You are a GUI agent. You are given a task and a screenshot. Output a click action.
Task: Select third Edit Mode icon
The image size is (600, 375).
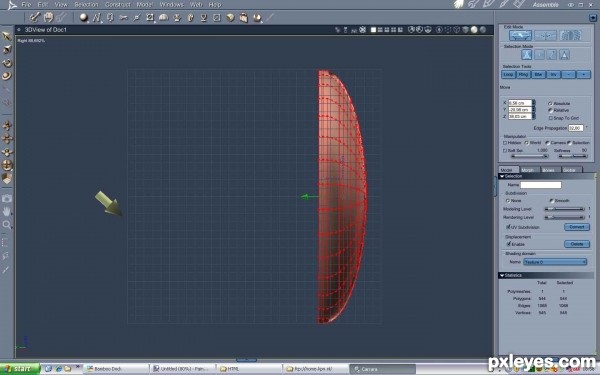click(570, 36)
